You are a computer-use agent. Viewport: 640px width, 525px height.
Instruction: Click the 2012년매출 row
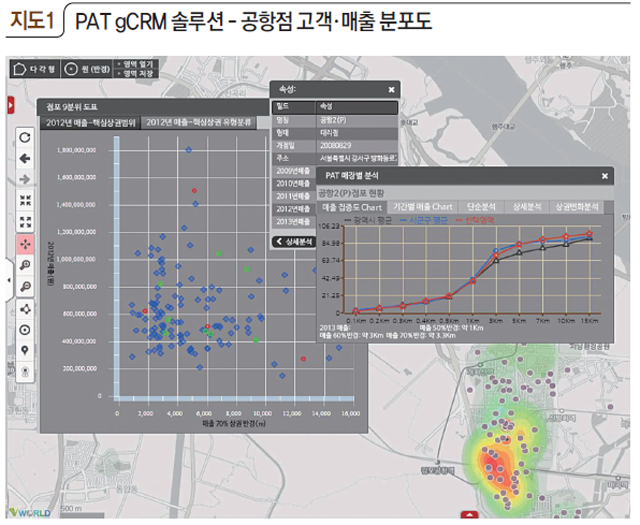click(294, 209)
